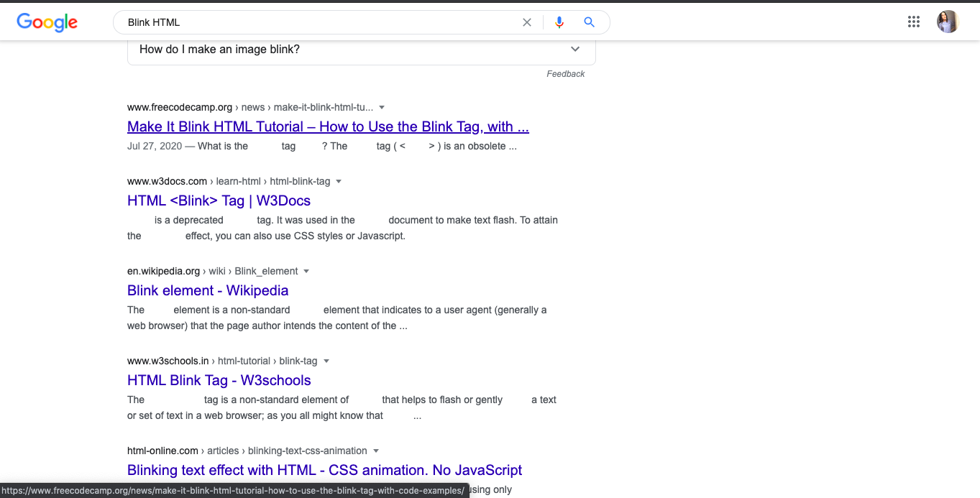The height and width of the screenshot is (498, 980).
Task: Clear the search box with X icon
Action: (x=527, y=22)
